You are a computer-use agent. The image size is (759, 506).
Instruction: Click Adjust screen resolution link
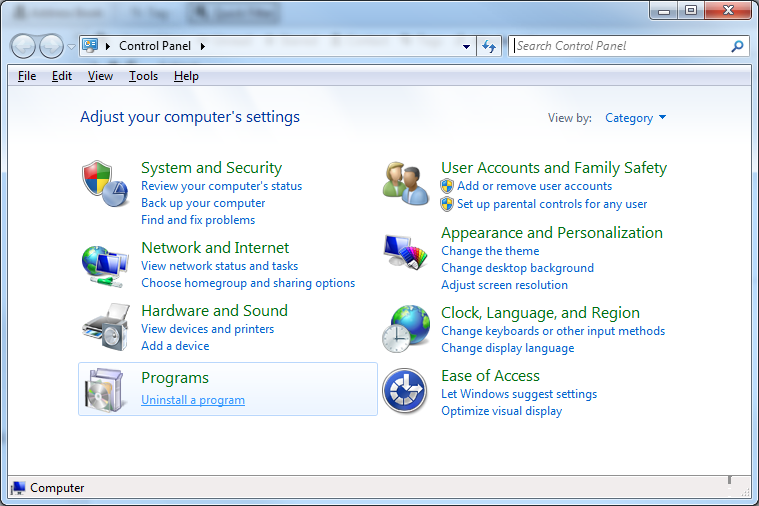click(x=504, y=285)
